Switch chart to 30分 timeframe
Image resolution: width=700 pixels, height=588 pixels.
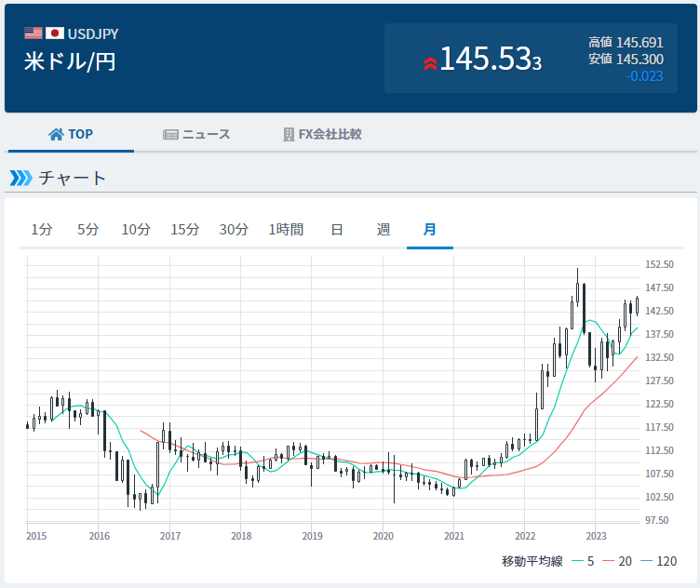click(x=234, y=230)
